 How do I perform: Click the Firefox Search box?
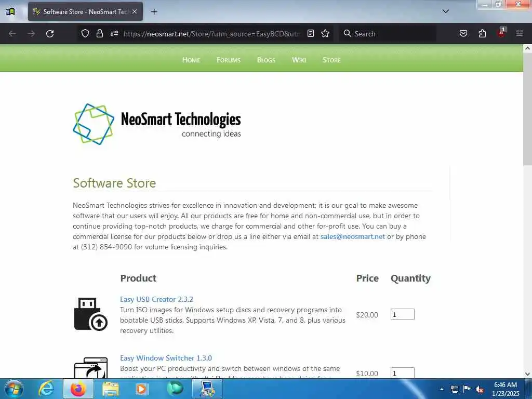(388, 34)
